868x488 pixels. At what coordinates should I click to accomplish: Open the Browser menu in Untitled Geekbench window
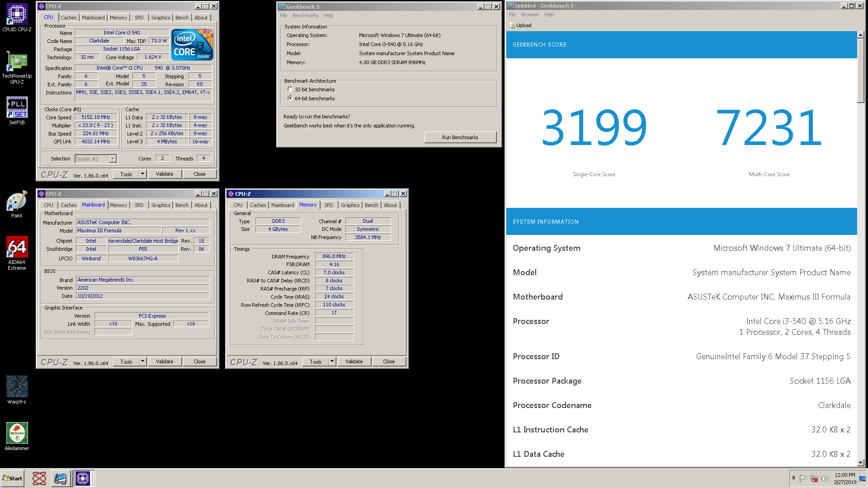point(530,14)
